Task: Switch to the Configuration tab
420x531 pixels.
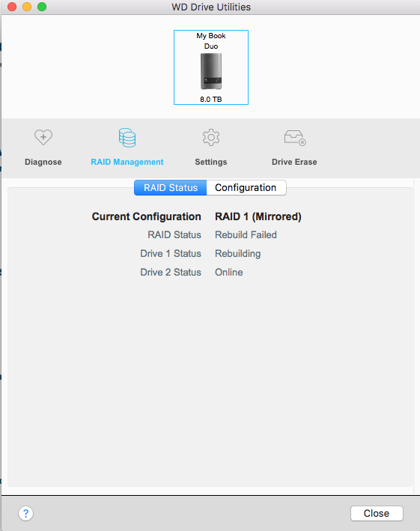Action: coord(246,188)
